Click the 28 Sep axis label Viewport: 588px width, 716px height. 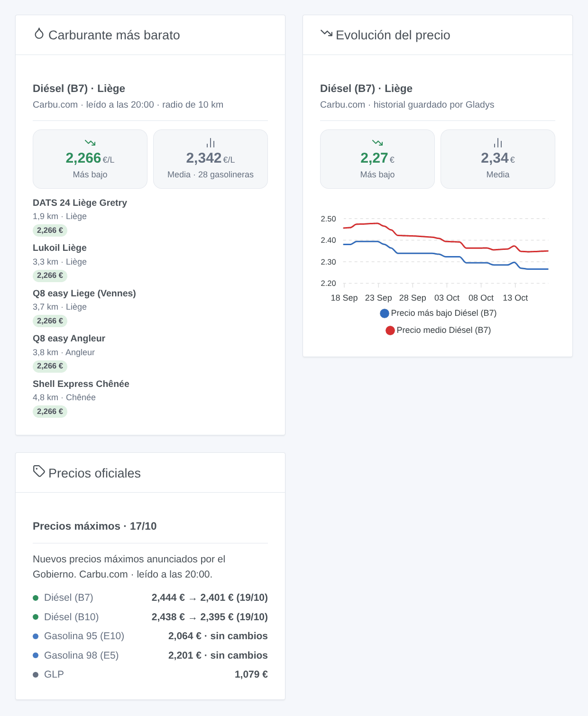click(413, 298)
